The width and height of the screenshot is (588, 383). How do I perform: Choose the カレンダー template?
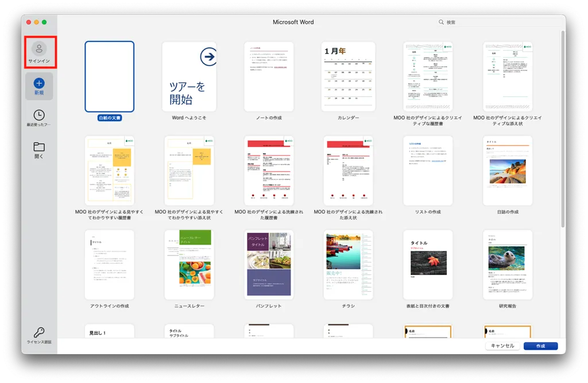(349, 76)
